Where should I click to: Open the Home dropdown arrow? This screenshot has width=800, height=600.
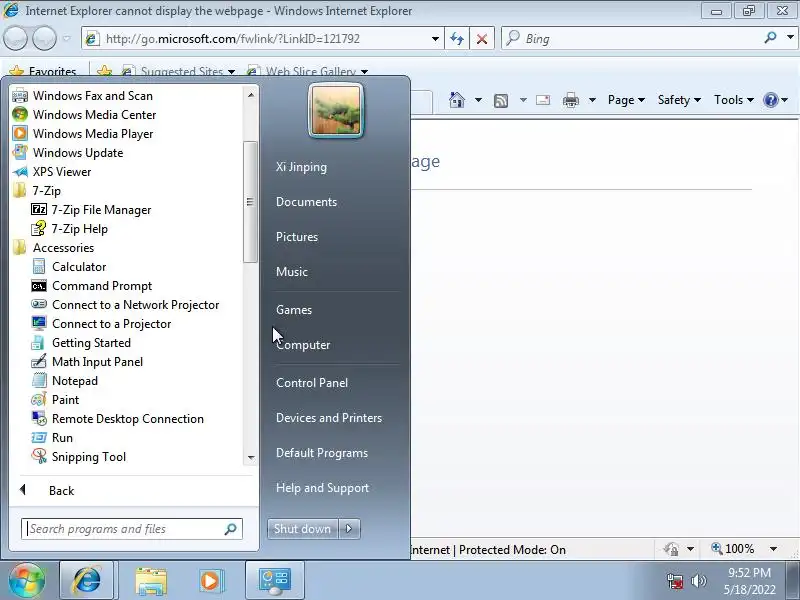478,100
